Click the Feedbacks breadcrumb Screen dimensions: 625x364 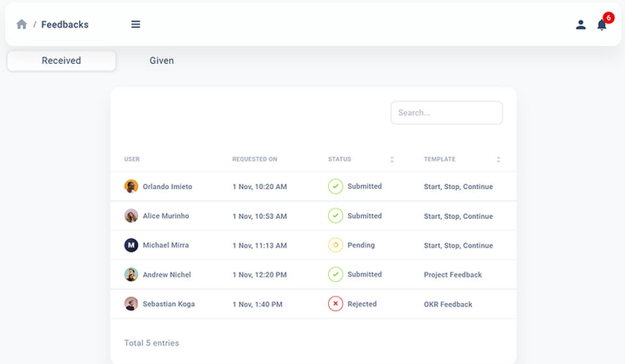click(65, 25)
